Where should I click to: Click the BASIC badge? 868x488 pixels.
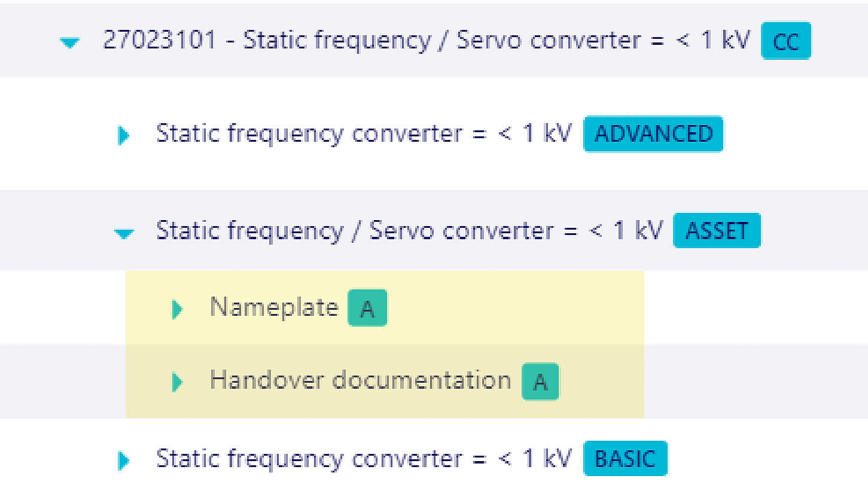[625, 459]
